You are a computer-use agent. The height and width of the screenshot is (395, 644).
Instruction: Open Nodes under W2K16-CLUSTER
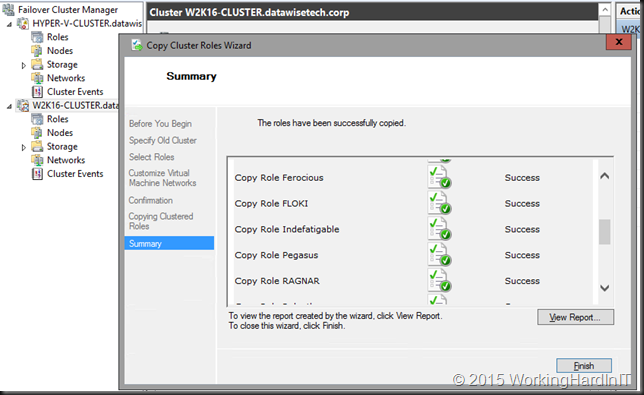pyautogui.click(x=60, y=133)
